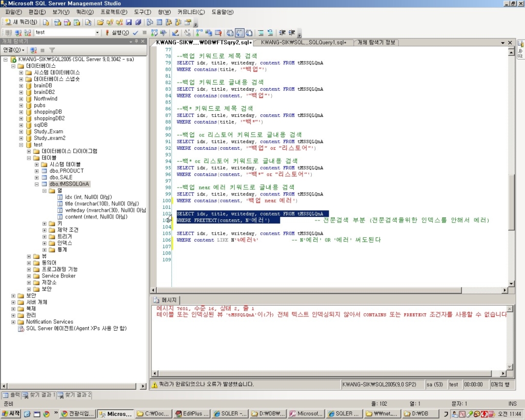Click the Results to File icon

[x=249, y=32]
